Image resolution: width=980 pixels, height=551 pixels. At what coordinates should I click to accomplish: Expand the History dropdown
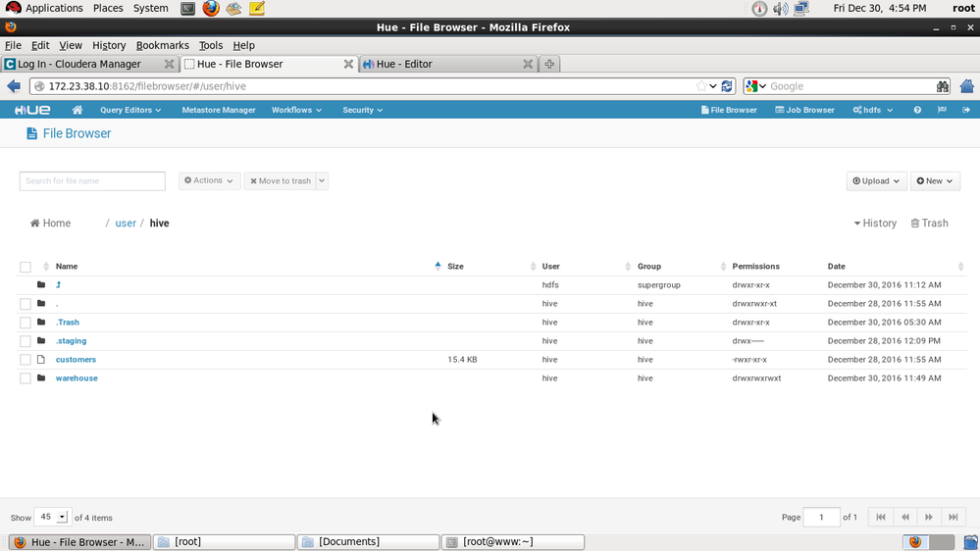[x=875, y=223]
